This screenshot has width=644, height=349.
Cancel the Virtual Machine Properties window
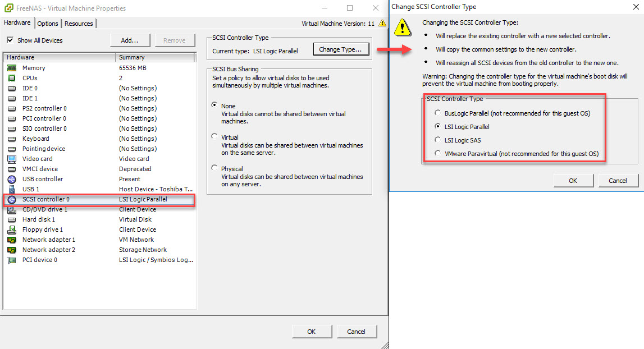(356, 332)
